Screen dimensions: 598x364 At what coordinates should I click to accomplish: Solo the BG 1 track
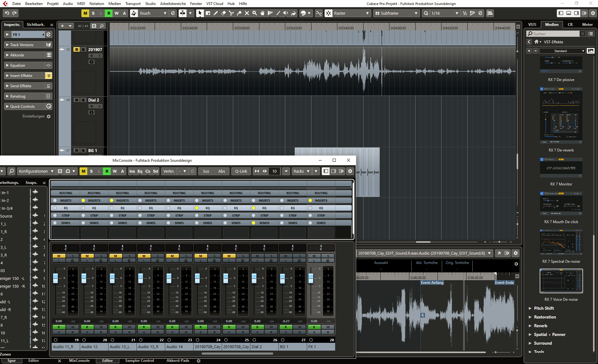click(83, 151)
